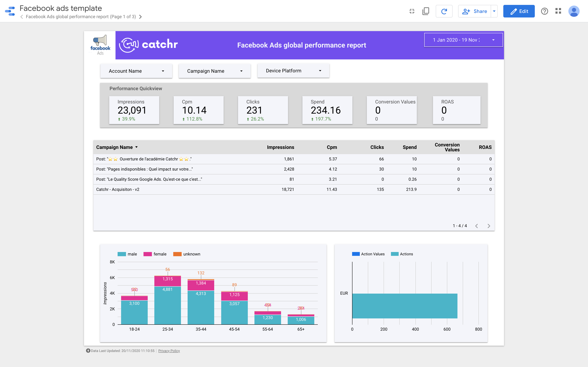
Task: Sort table by Campaign Name header
Action: click(114, 147)
